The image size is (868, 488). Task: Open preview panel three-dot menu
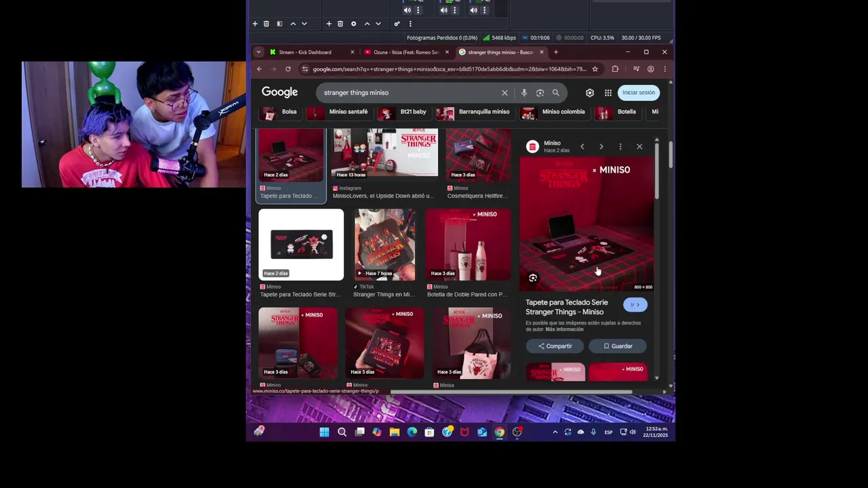(x=620, y=146)
